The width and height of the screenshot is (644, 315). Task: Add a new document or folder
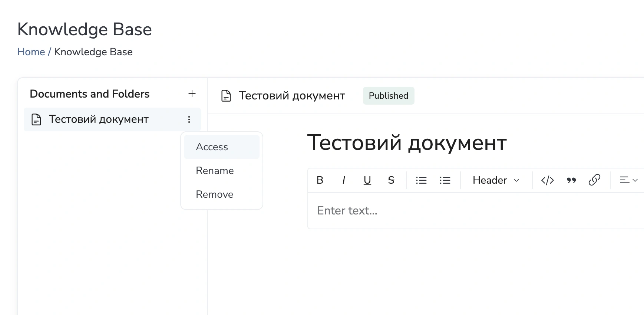192,93
